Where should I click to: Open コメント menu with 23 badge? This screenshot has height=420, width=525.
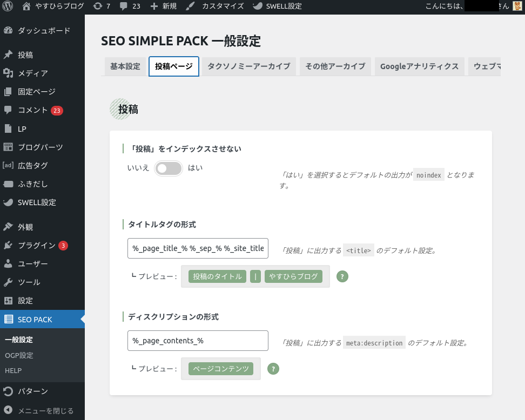coord(33,110)
